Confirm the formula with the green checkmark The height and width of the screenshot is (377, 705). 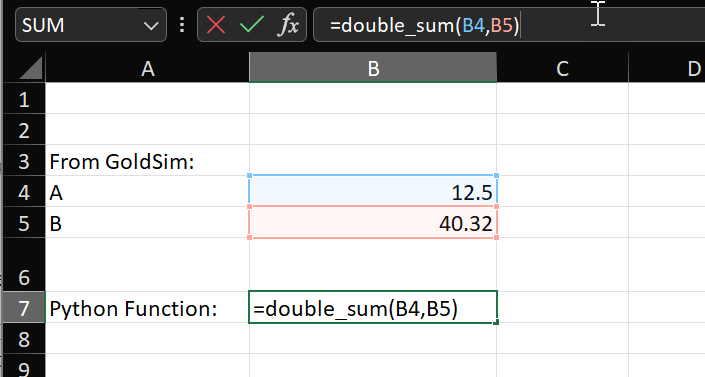click(x=252, y=25)
